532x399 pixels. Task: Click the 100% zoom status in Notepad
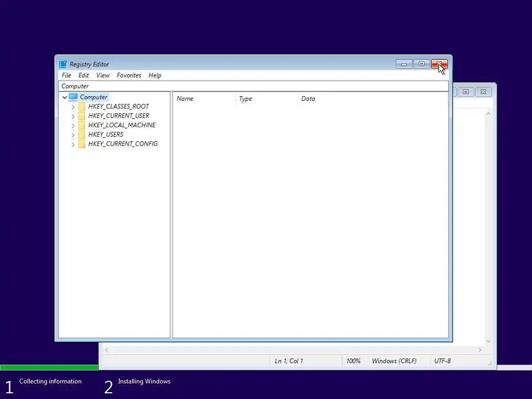click(x=353, y=361)
